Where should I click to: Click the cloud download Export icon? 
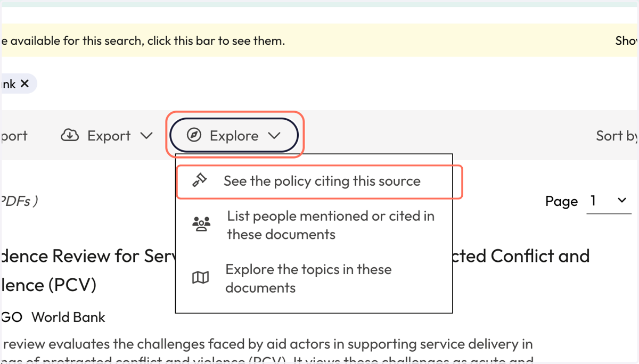[70, 136]
